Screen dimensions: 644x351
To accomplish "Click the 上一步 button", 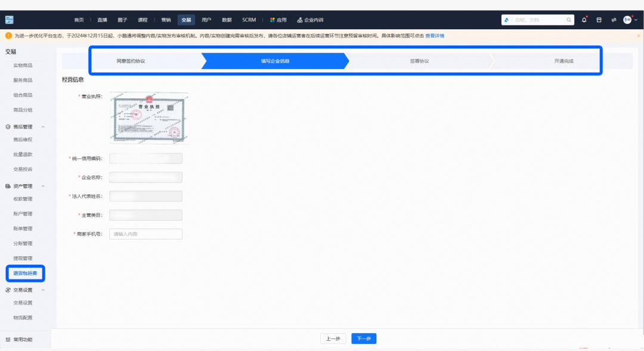I will coord(333,338).
